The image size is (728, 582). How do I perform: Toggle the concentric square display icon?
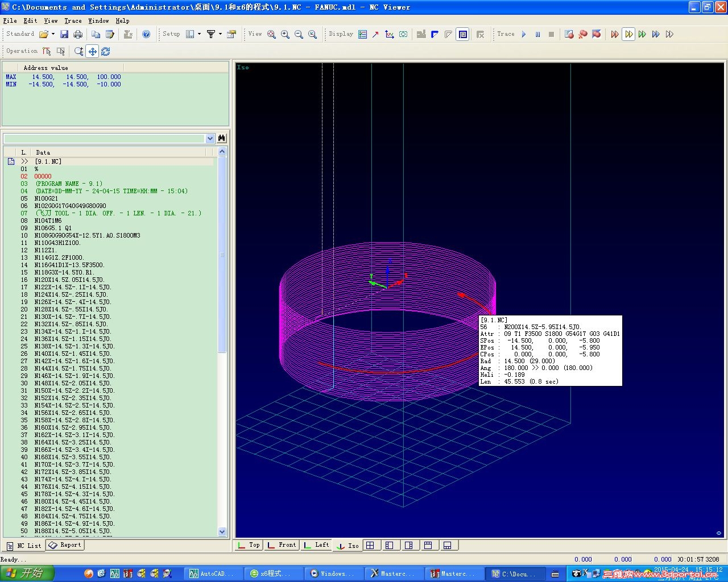pyautogui.click(x=463, y=34)
